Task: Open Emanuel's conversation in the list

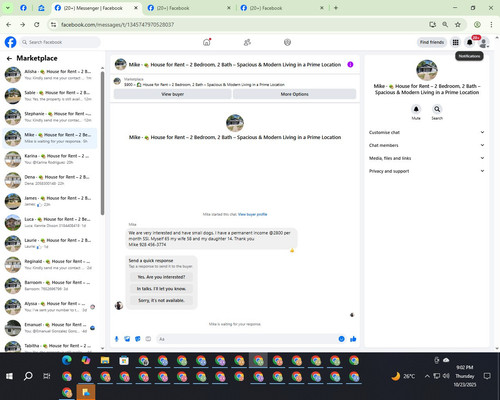Action: coord(50,328)
